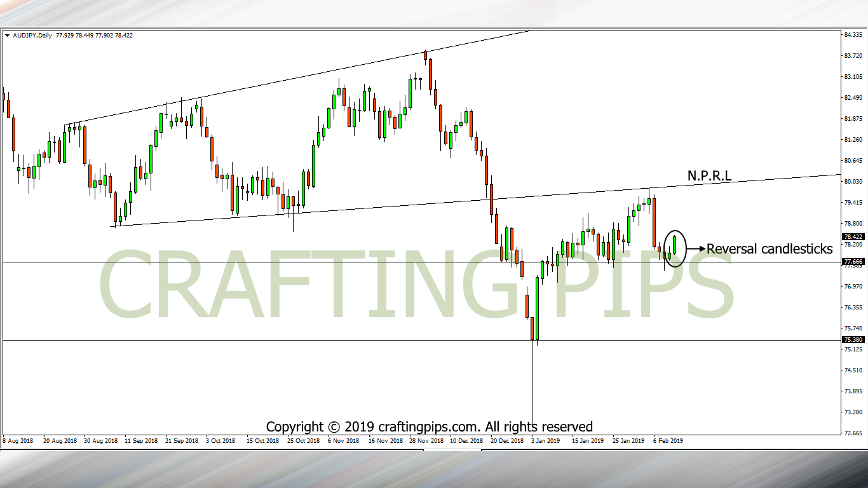Click the 3 Jan 2019 date label
868x488 pixels.
point(546,440)
